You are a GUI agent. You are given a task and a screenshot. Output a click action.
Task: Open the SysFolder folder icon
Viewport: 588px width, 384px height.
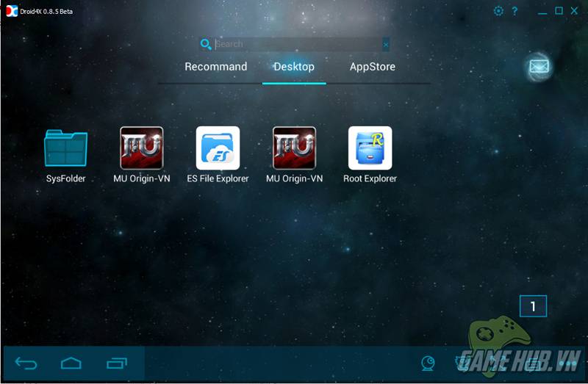[66, 149]
